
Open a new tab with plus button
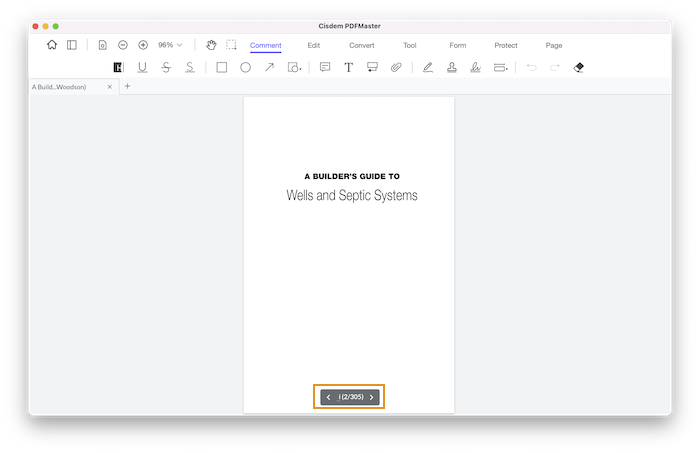127,86
